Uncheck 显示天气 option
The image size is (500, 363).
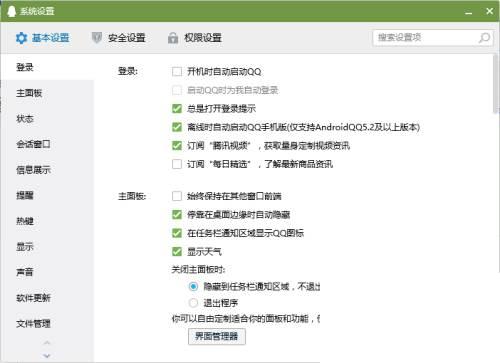pos(177,252)
